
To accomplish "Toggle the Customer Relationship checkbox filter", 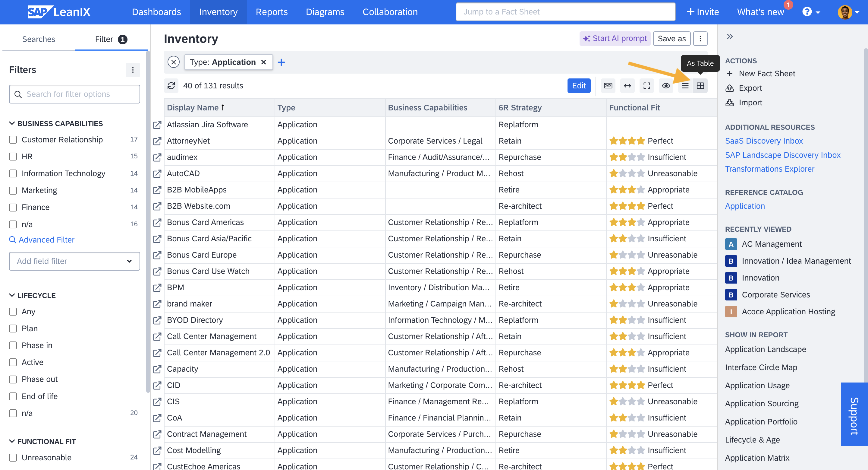I will [13, 139].
